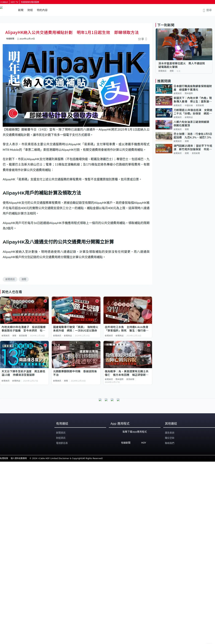
Task: Open recommended story 日本銀行職員偷取顧客保險箱財產
Action: [193, 88]
